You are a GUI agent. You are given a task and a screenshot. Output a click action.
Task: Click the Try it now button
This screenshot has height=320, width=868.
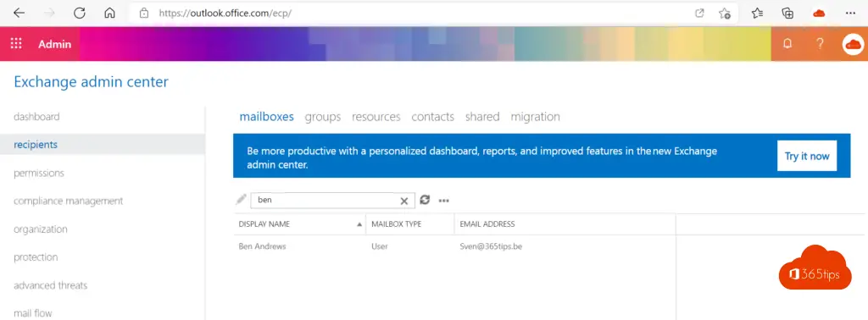pyautogui.click(x=807, y=156)
